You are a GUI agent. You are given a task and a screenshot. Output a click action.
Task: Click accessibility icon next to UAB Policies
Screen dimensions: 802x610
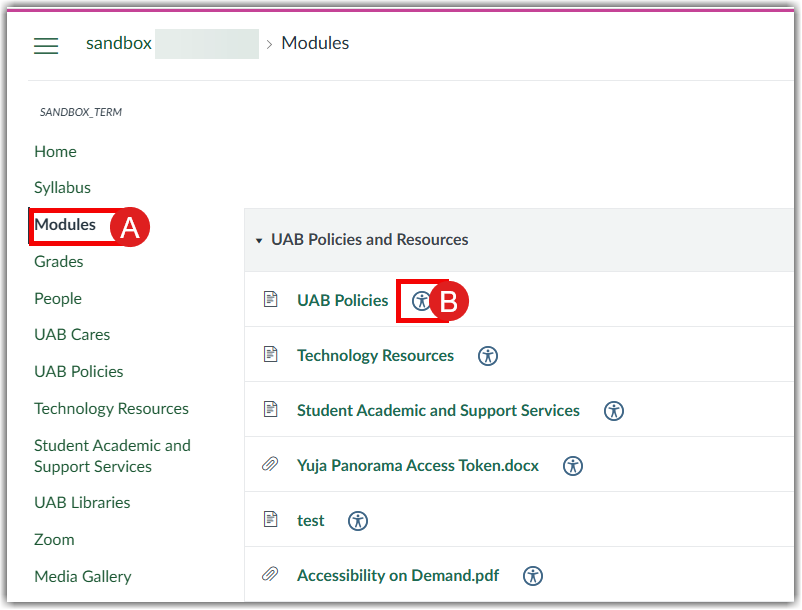point(422,301)
